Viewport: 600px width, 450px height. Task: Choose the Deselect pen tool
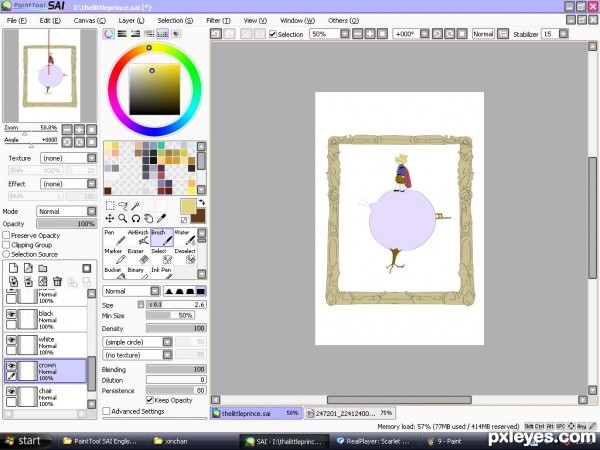point(185,256)
